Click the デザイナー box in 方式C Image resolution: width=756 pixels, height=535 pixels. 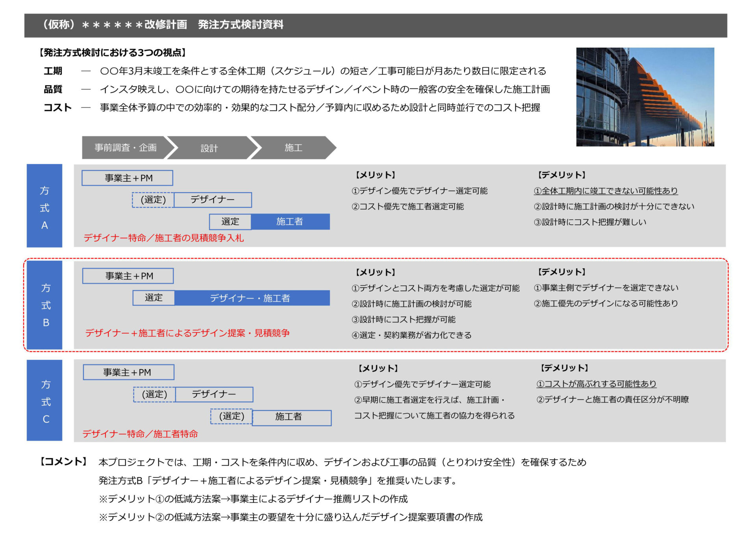[x=214, y=394]
